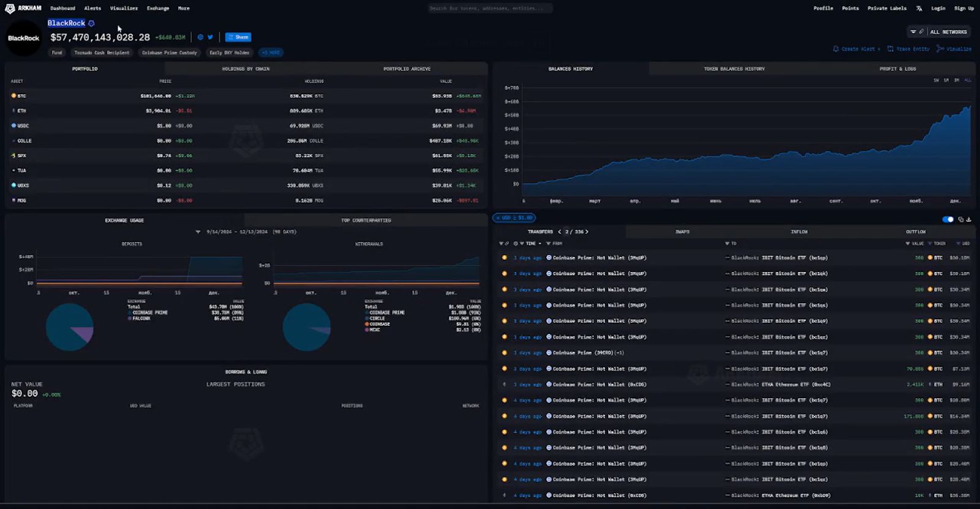Download transfers with the download icon

[968, 219]
